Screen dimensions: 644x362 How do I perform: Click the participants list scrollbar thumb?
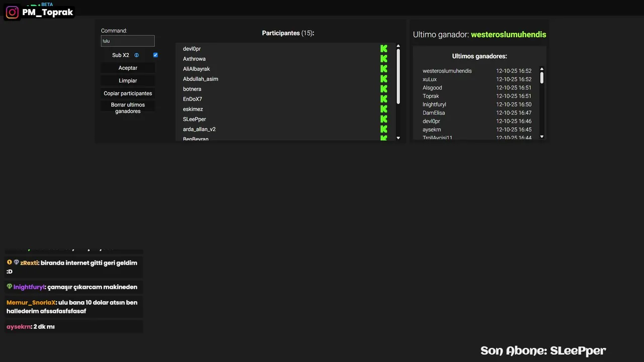(x=398, y=77)
